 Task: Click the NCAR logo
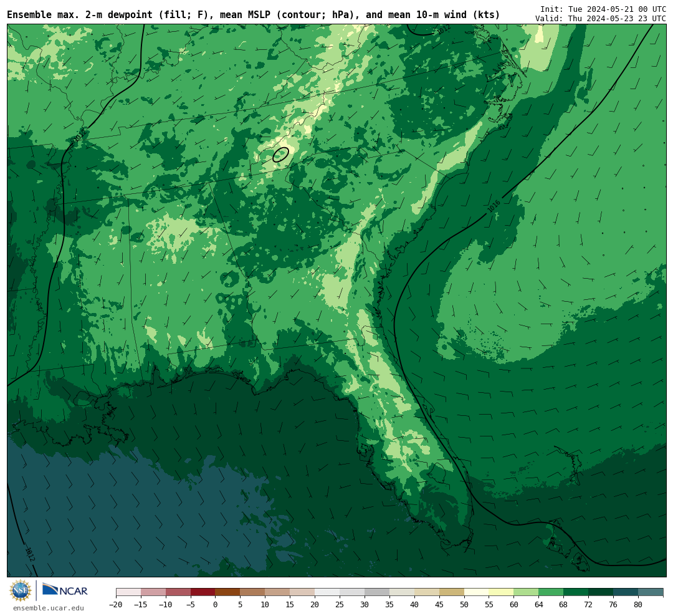[x=65, y=590]
